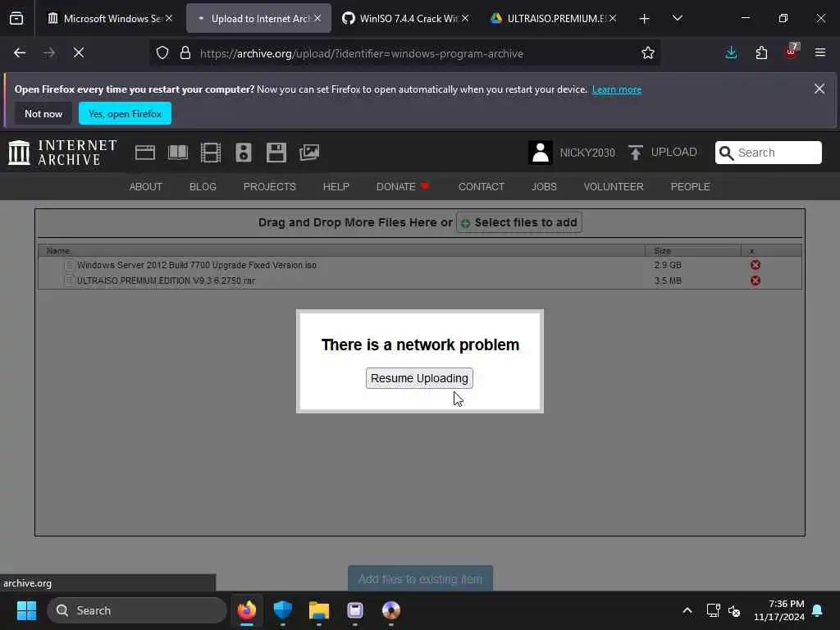
Task: Open the taskbar clock and date
Action: (779, 610)
